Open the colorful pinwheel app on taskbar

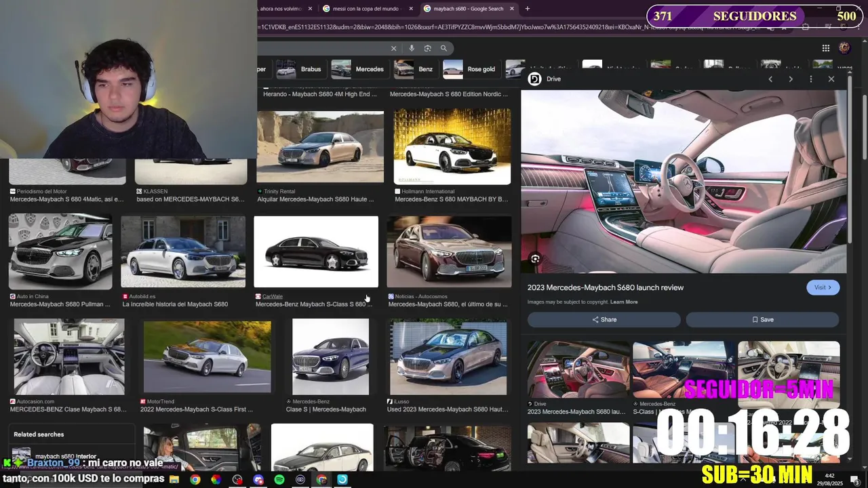coord(216,480)
